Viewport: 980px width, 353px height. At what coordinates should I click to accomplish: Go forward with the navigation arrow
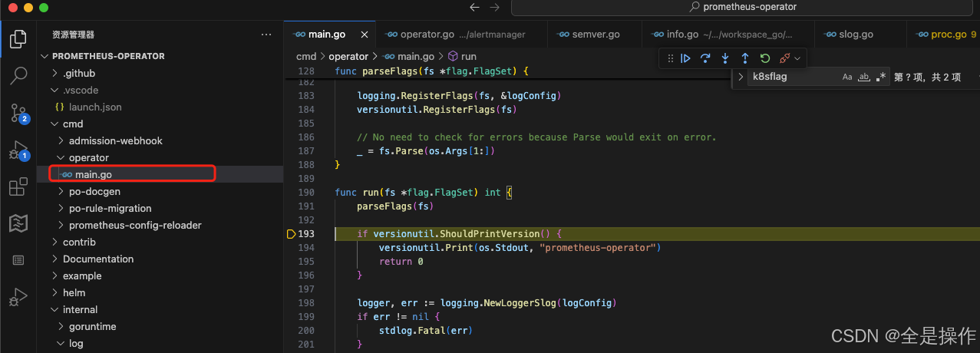[x=495, y=7]
